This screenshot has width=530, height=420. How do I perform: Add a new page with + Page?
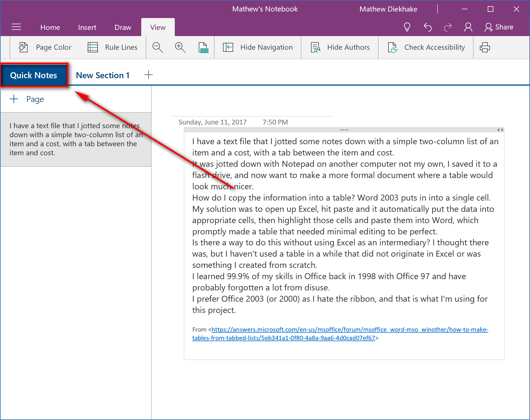coord(27,99)
